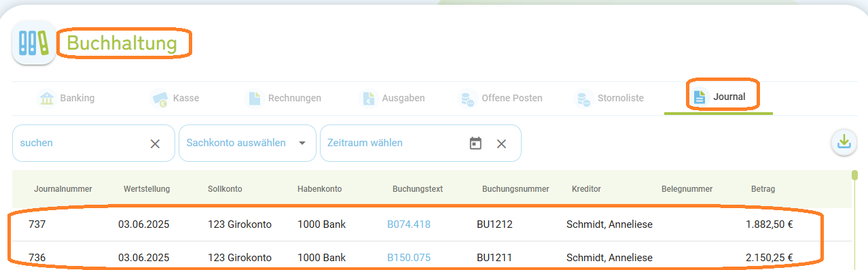Click the Stornoliste coins icon
This screenshot has height=270, width=868.
[x=583, y=99]
